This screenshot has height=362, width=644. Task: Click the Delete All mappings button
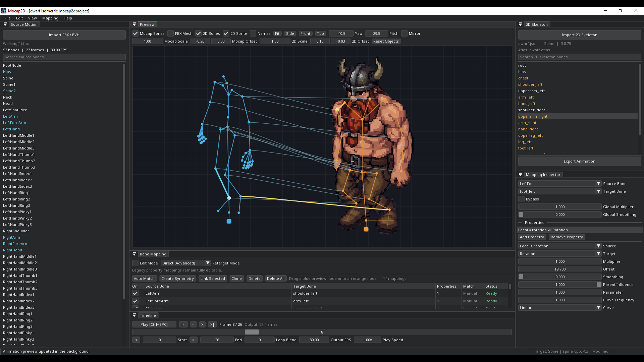tap(276, 279)
